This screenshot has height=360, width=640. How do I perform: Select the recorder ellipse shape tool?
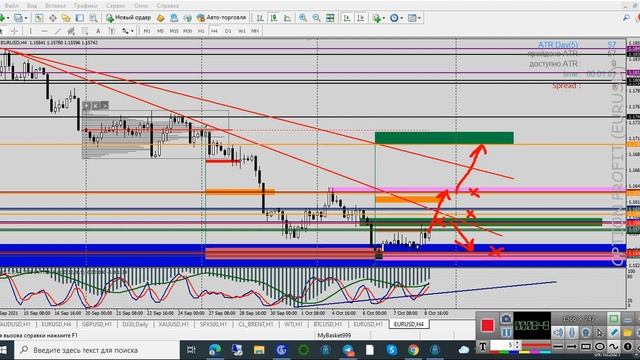pos(600,347)
